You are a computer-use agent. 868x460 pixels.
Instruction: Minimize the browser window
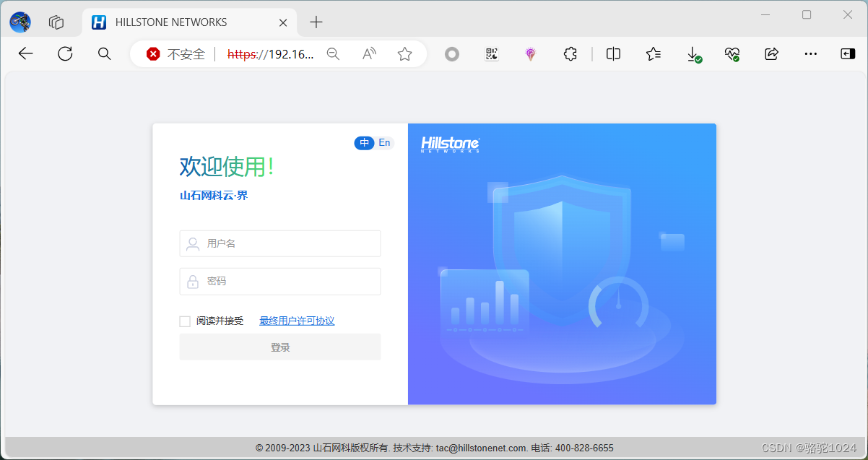[x=765, y=14]
